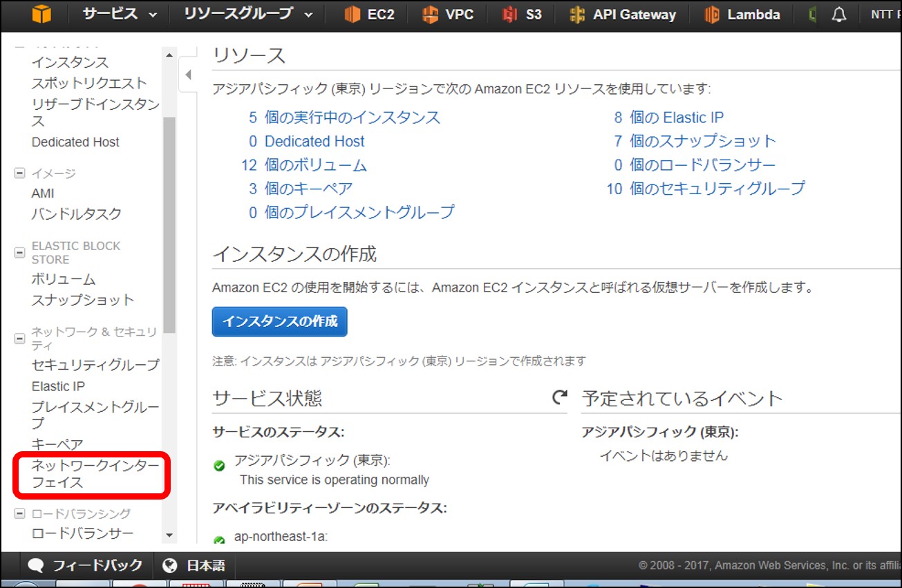Click the 0 個のロードバランサー link
Image resolution: width=902 pixels, height=588 pixels.
[x=695, y=164]
